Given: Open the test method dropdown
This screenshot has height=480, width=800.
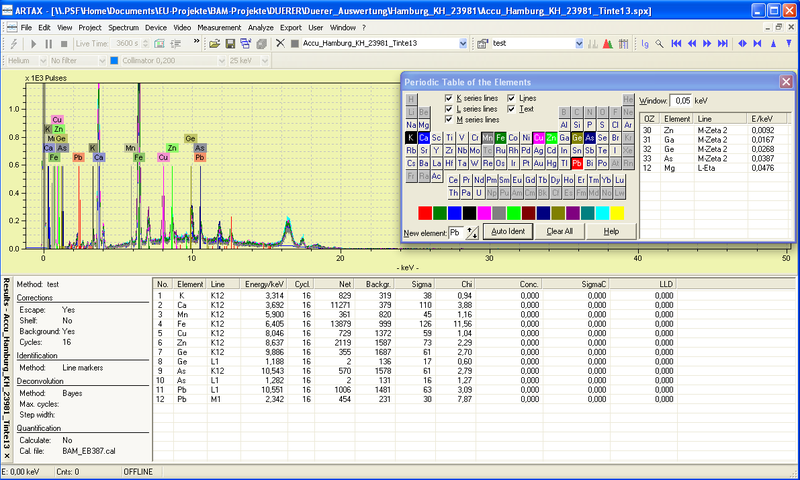Looking at the screenshot, I should point(579,44).
